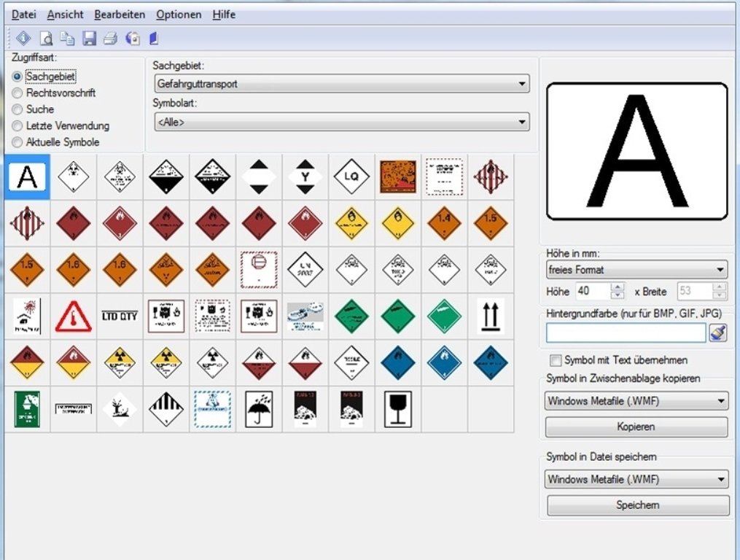The height and width of the screenshot is (560, 740).
Task: Open the info icon in the toolbar
Action: click(23, 38)
